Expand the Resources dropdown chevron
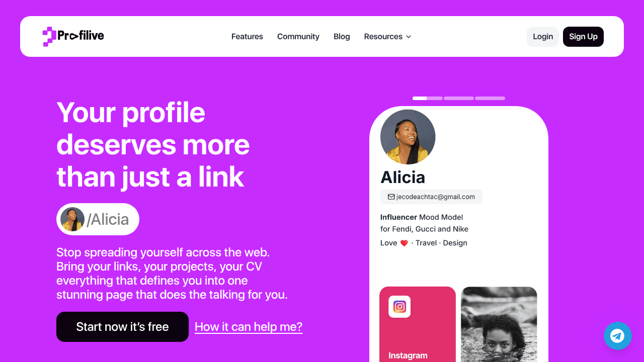The image size is (644, 362). click(409, 37)
